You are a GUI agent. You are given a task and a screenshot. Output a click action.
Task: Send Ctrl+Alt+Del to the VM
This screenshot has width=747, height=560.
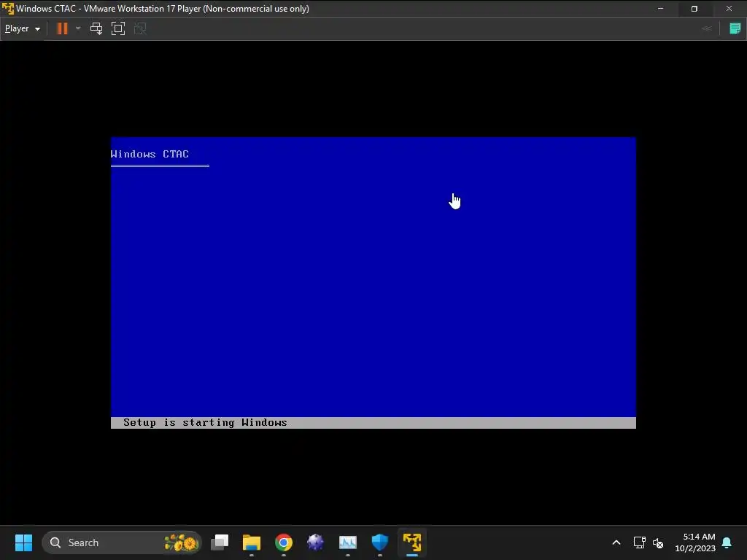click(x=96, y=28)
